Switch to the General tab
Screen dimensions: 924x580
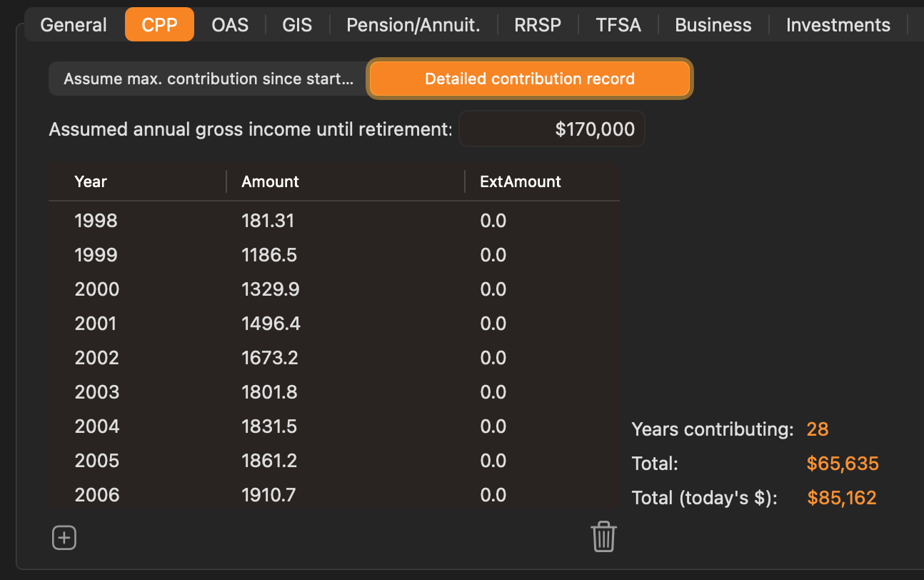pyautogui.click(x=74, y=25)
